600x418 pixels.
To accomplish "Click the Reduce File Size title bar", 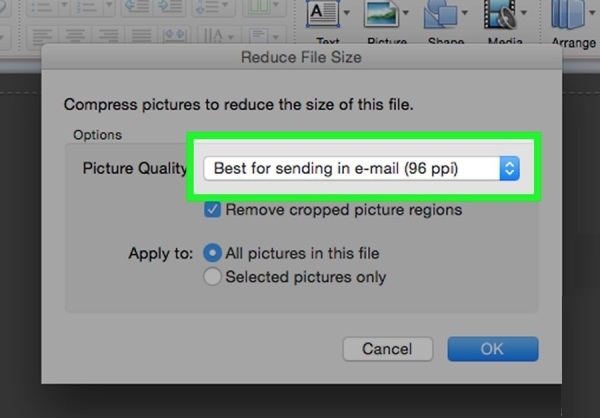I will click(x=301, y=57).
